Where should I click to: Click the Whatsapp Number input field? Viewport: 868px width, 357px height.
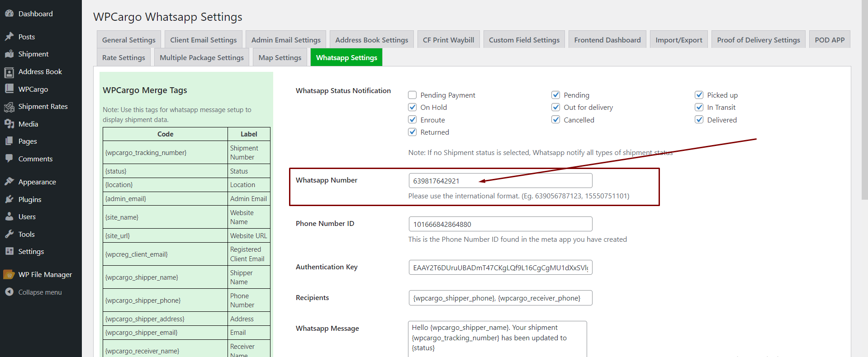(500, 181)
